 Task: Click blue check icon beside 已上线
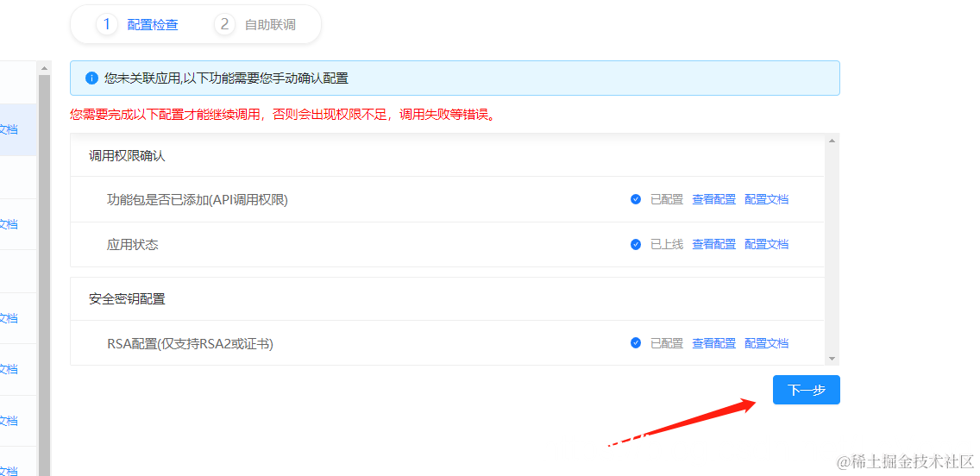click(x=636, y=244)
